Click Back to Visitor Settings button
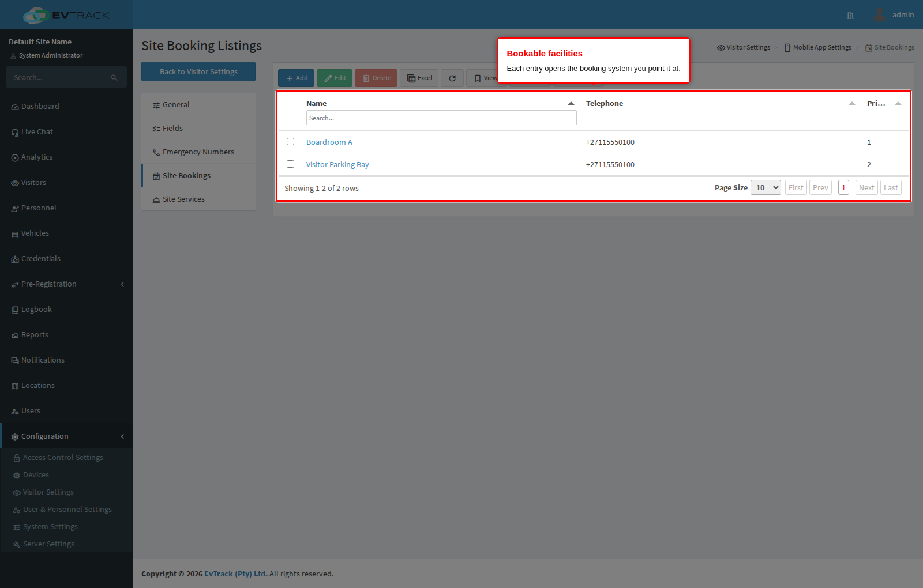This screenshot has width=923, height=588. (198, 71)
